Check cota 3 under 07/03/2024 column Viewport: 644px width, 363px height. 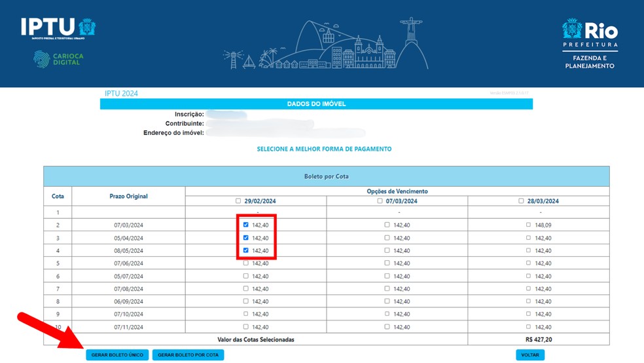[x=387, y=238]
